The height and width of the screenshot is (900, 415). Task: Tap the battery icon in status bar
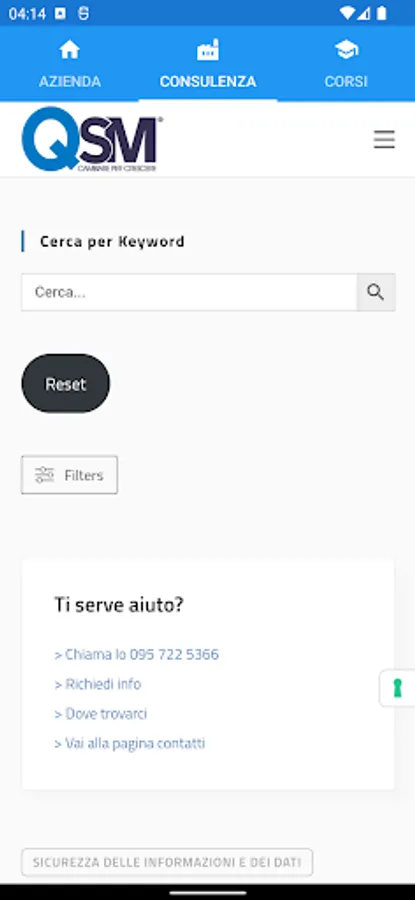[x=382, y=14]
